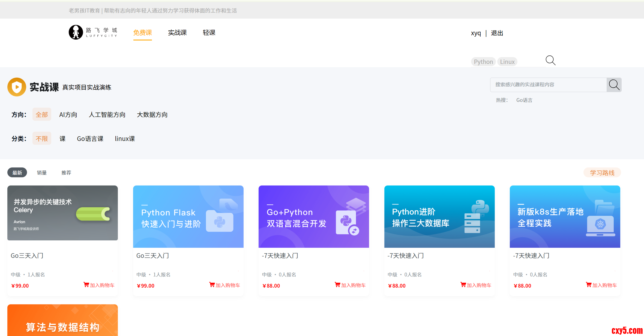The height and width of the screenshot is (336, 644).
Task: Click the Luffycity logo icon
Action: pos(76,32)
